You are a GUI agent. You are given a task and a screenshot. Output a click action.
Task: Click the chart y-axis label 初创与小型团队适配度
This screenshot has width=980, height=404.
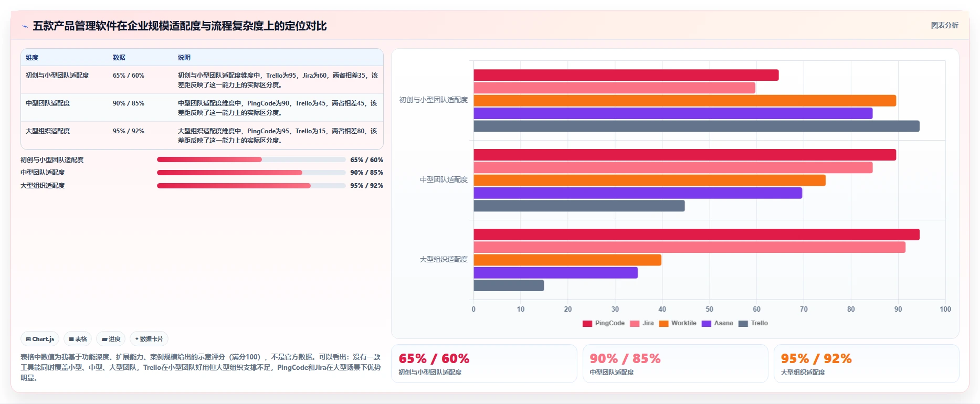pyautogui.click(x=434, y=100)
